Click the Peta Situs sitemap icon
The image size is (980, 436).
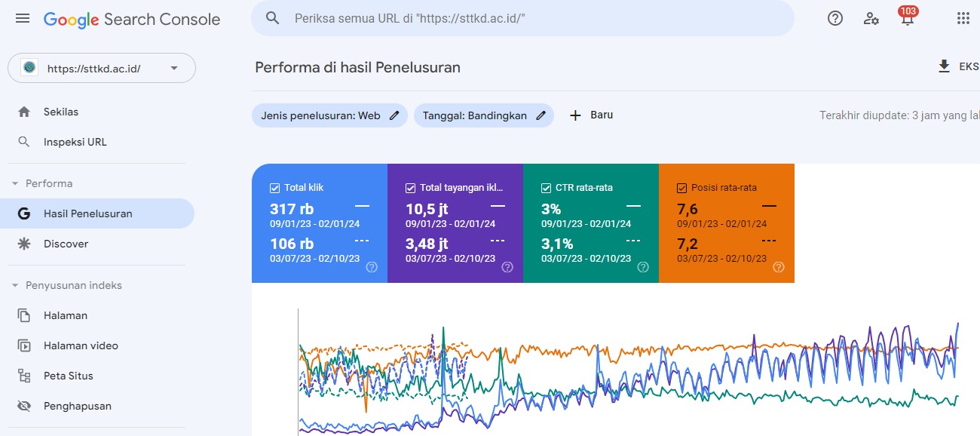pos(24,376)
